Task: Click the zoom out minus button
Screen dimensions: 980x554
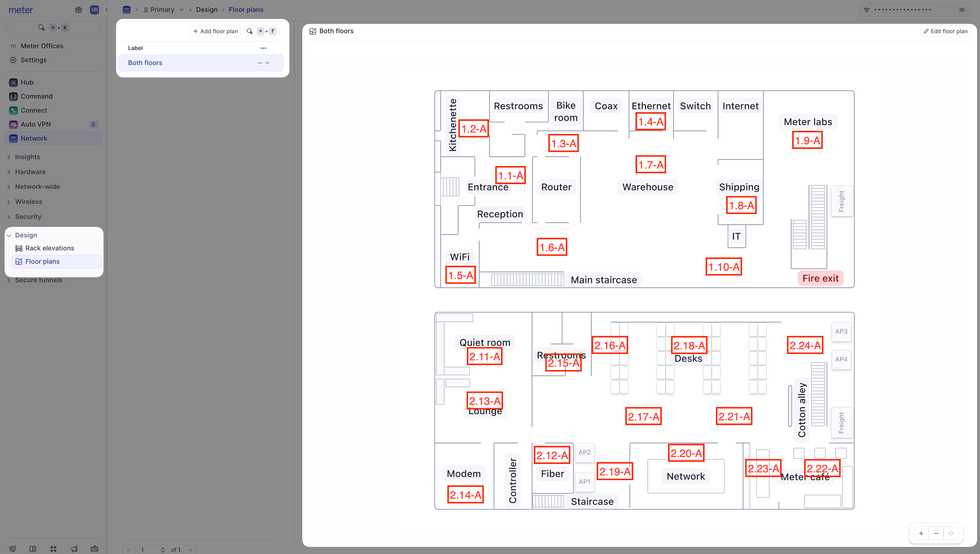Action: pos(936,533)
